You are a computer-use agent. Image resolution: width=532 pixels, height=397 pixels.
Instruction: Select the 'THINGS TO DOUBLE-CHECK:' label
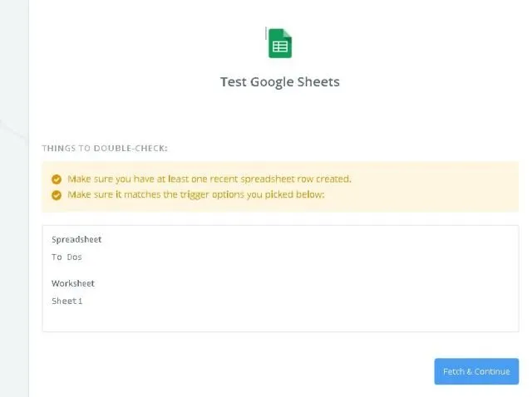click(105, 148)
